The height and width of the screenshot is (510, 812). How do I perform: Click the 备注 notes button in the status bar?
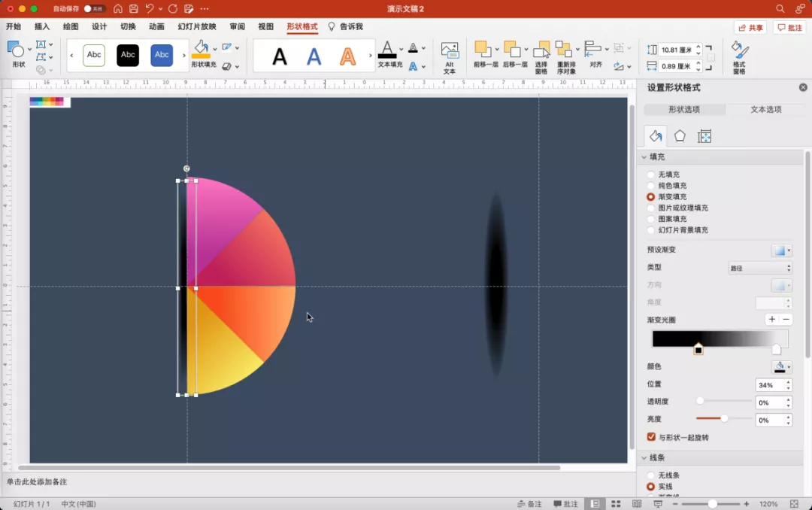coord(530,504)
